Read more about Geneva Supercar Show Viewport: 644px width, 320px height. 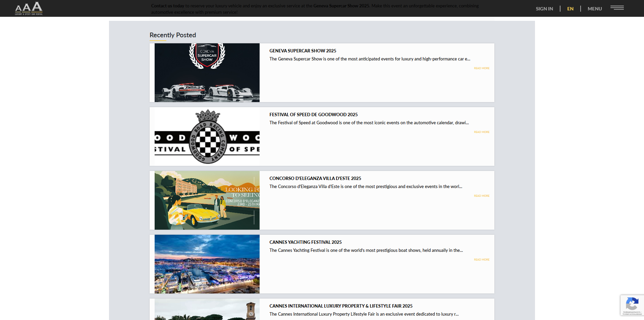point(481,68)
